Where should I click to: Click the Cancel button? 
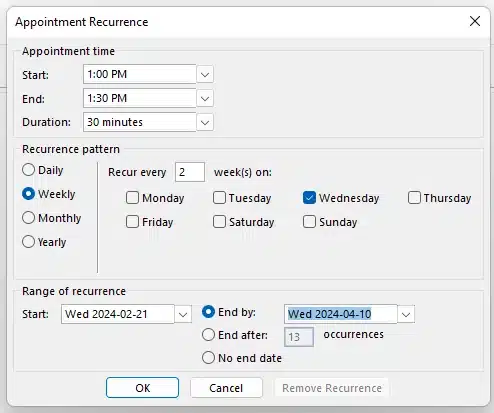(226, 388)
